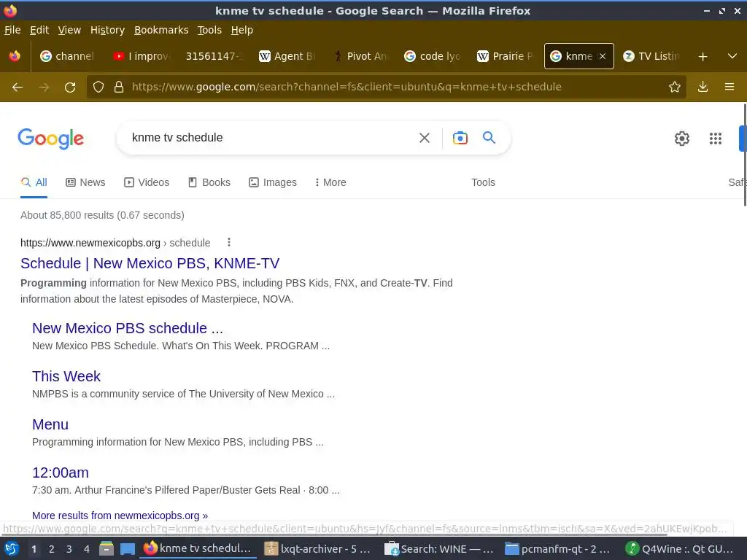Viewport: 747px width, 560px height.
Task: Switch to the 'code lyo' Google tab
Action: click(x=433, y=56)
